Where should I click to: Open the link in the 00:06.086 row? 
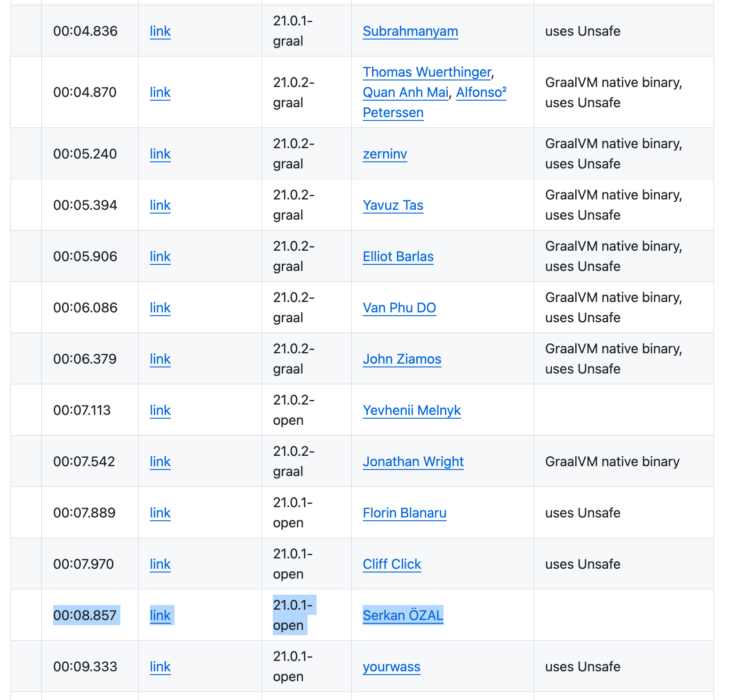coord(160,308)
